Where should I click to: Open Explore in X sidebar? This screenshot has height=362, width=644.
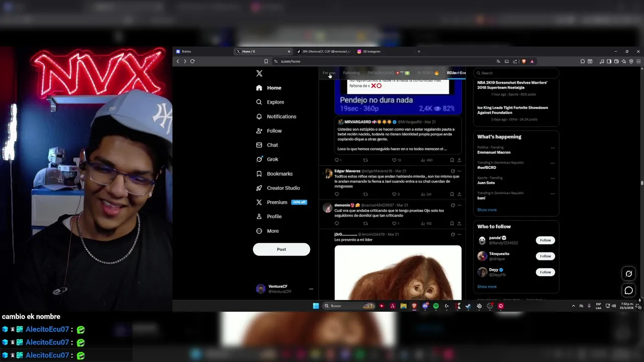[270, 102]
